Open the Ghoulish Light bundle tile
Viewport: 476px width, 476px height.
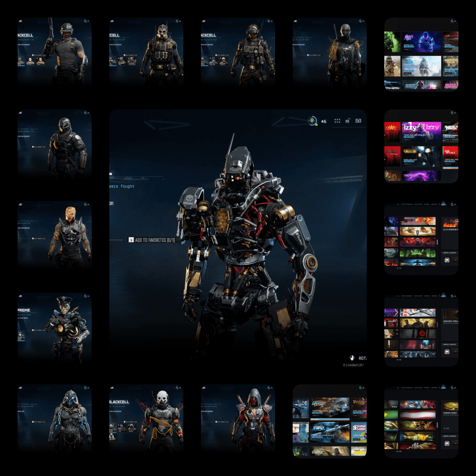420,156
